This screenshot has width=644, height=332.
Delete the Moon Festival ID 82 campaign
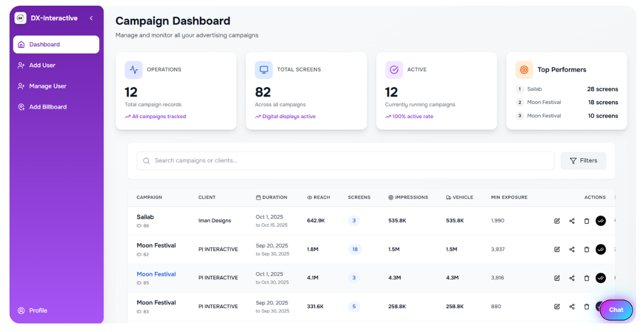coord(586,249)
